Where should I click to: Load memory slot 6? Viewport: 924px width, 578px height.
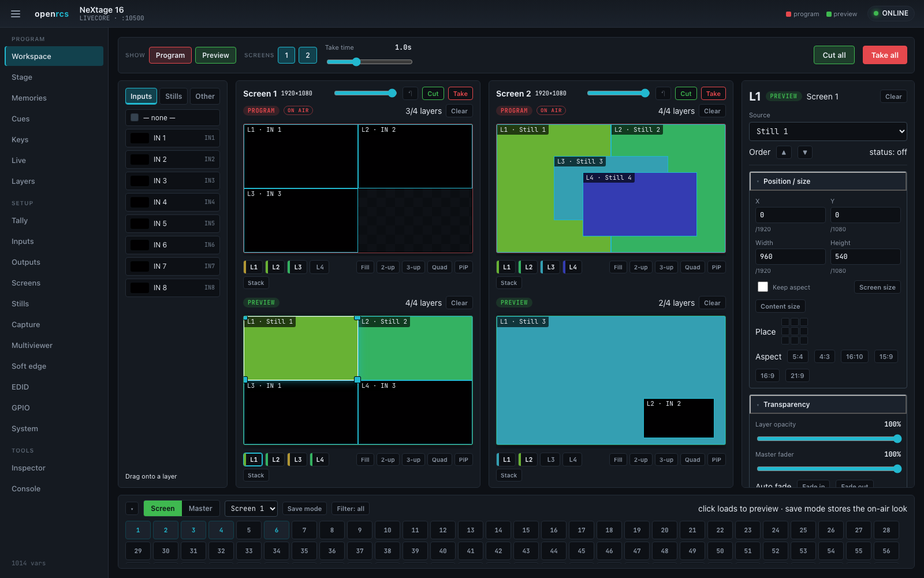pos(277,530)
